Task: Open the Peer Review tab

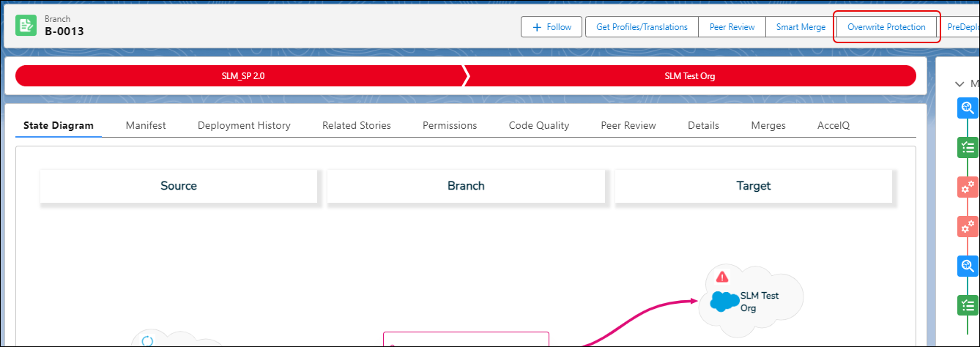Action: (628, 125)
